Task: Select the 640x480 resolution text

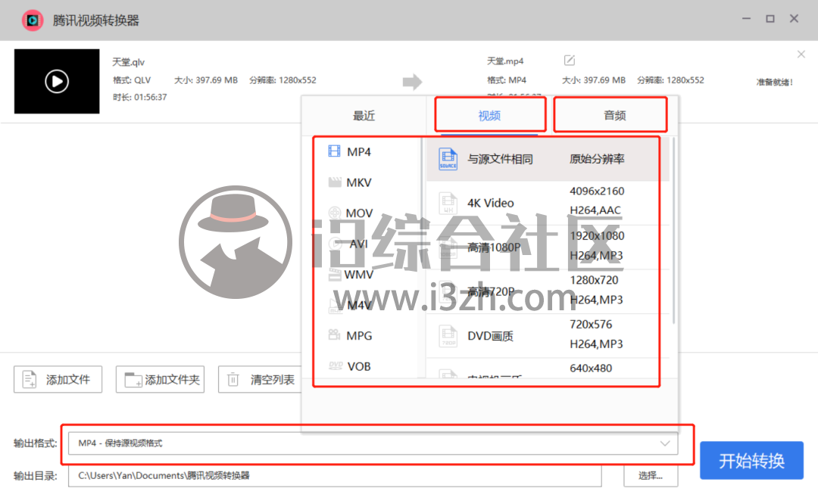Action: pyautogui.click(x=591, y=369)
